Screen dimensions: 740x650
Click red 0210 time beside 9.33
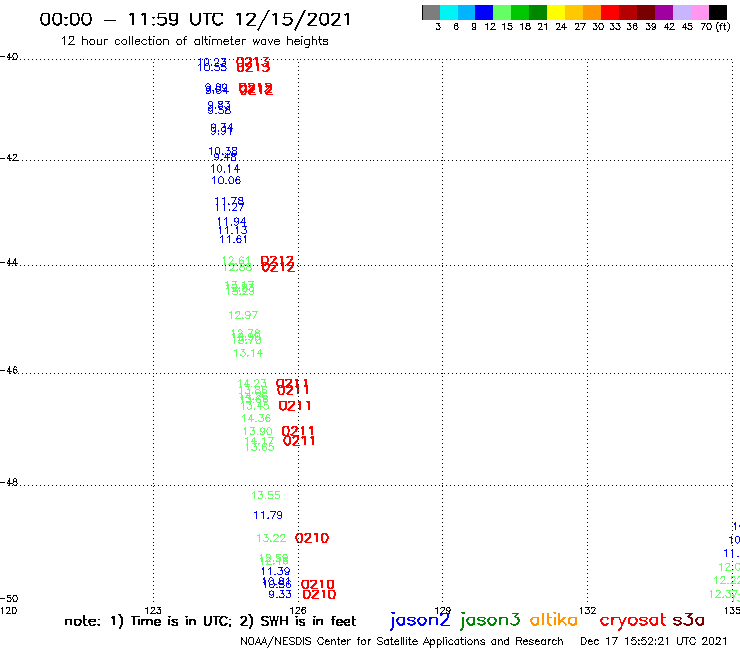[x=319, y=595]
